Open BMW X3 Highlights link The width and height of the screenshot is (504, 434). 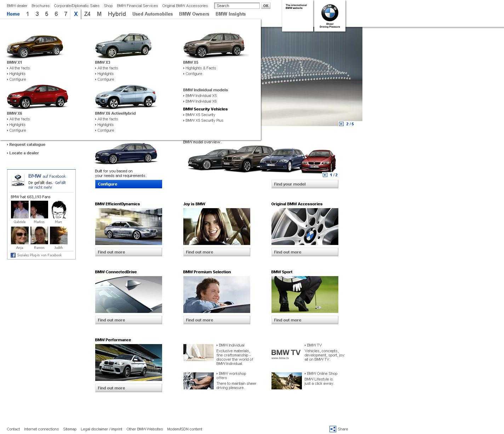[x=105, y=74]
